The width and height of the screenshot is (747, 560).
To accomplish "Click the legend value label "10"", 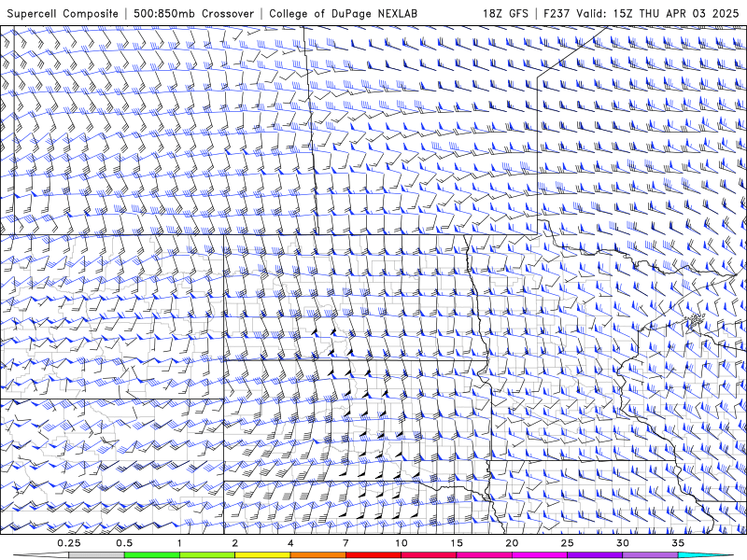I will 402,543.
